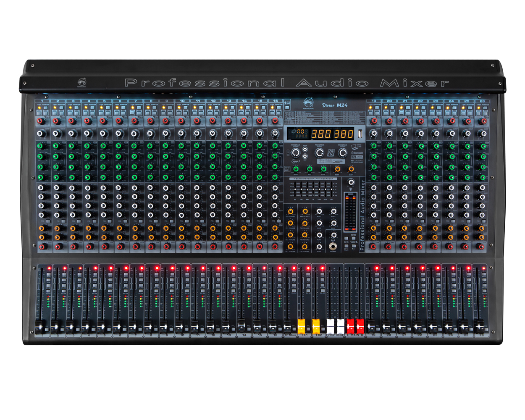525x420 pixels.
Task: Toggle the L/R routing button on channel 26
Action: (484, 280)
